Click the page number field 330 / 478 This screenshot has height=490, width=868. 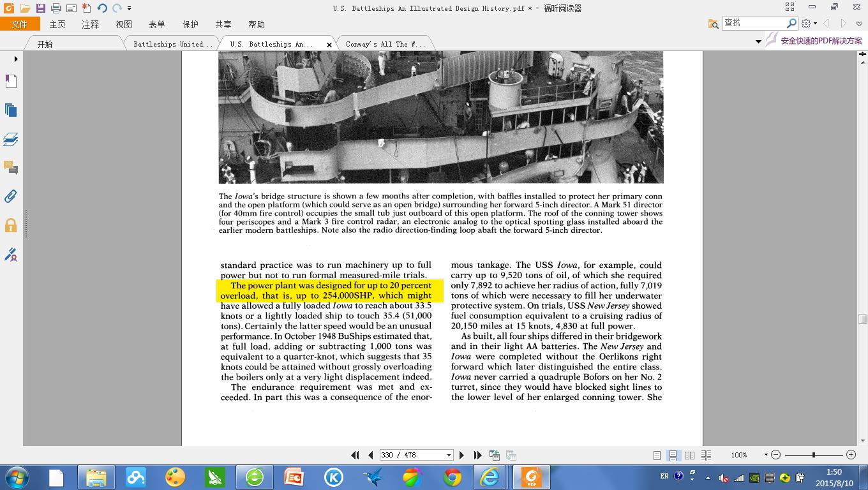(412, 455)
